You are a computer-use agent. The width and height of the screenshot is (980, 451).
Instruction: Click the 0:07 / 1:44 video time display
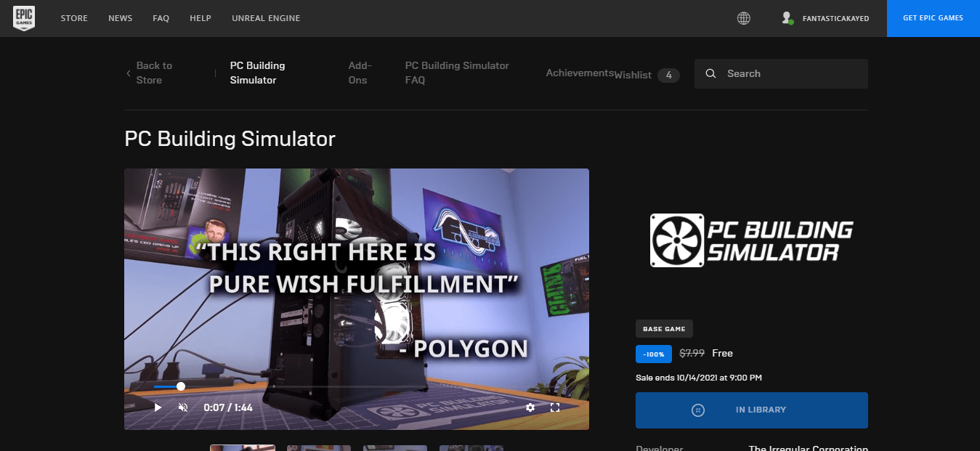[x=228, y=407]
